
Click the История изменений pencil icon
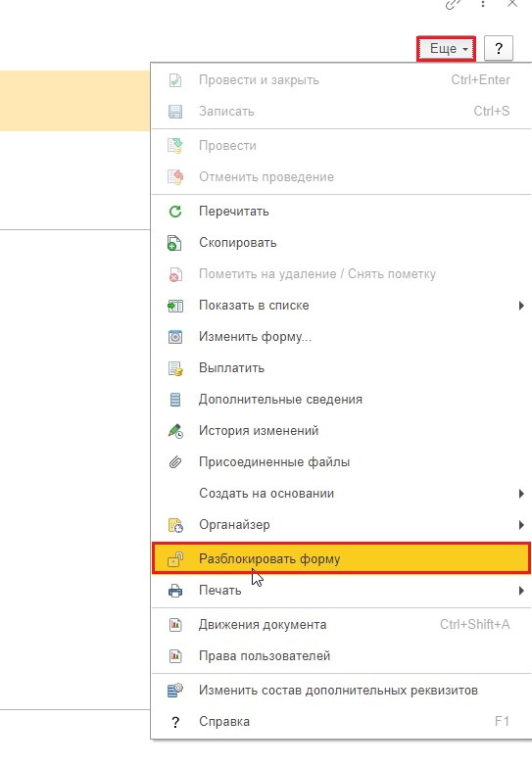pos(175,431)
